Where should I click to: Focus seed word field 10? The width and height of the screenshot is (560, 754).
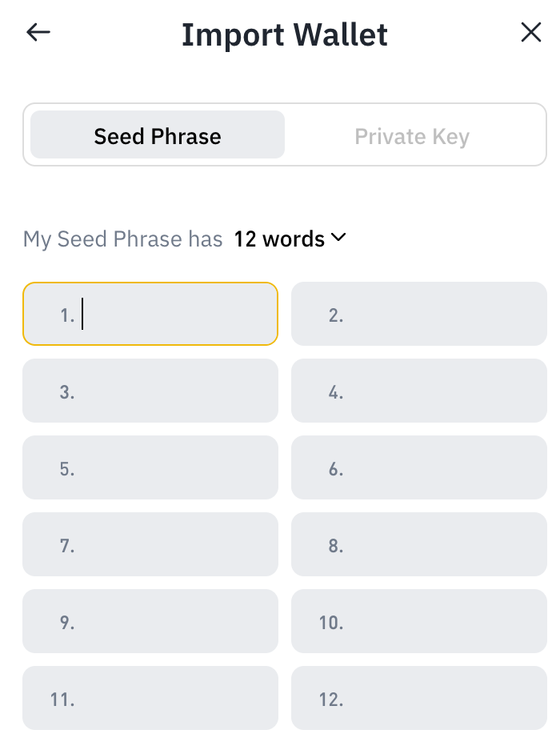[419, 621]
